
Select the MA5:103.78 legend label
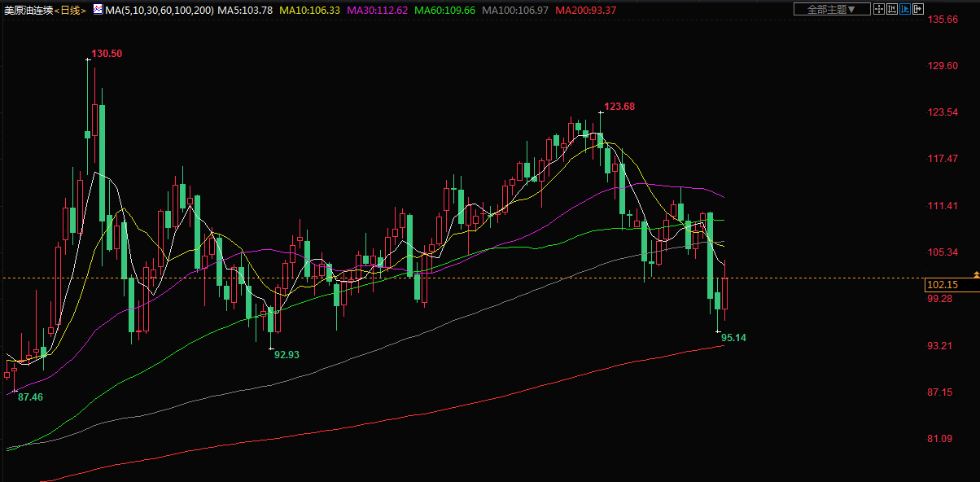[x=245, y=10]
